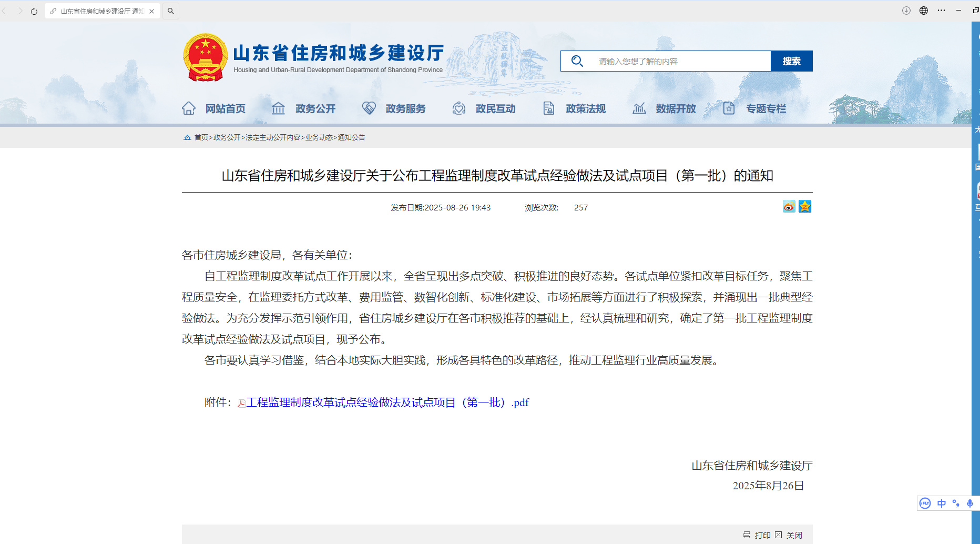Toggle Chinese/English input mode on the iFLY bar
This screenshot has height=544, width=980.
[942, 503]
